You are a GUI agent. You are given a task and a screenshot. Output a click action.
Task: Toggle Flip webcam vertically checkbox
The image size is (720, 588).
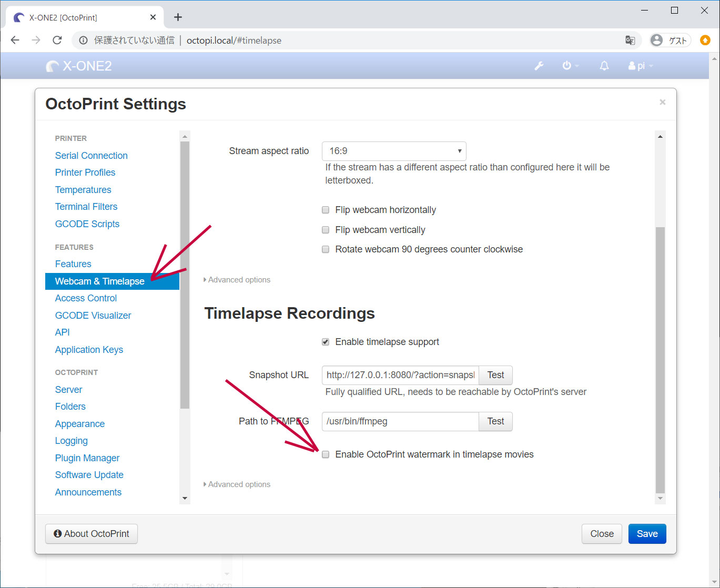pyautogui.click(x=326, y=230)
